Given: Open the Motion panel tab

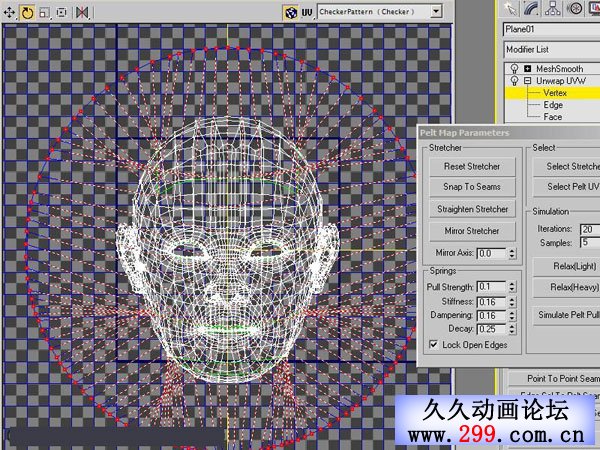Looking at the screenshot, I should 574,8.
